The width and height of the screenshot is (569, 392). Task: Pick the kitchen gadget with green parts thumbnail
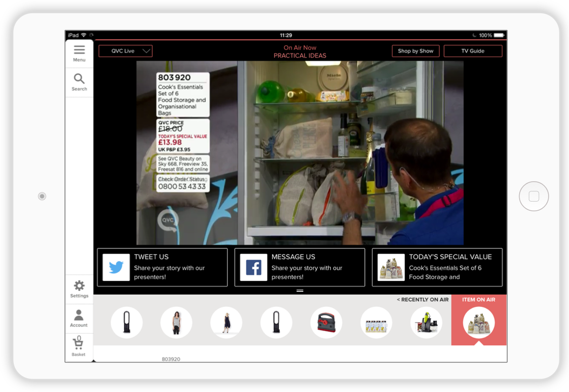coord(426,323)
